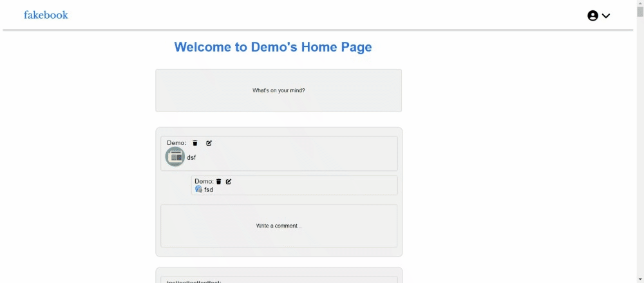The width and height of the screenshot is (644, 283).
Task: Focus the "What's on your mind?" post box
Action: tap(278, 90)
